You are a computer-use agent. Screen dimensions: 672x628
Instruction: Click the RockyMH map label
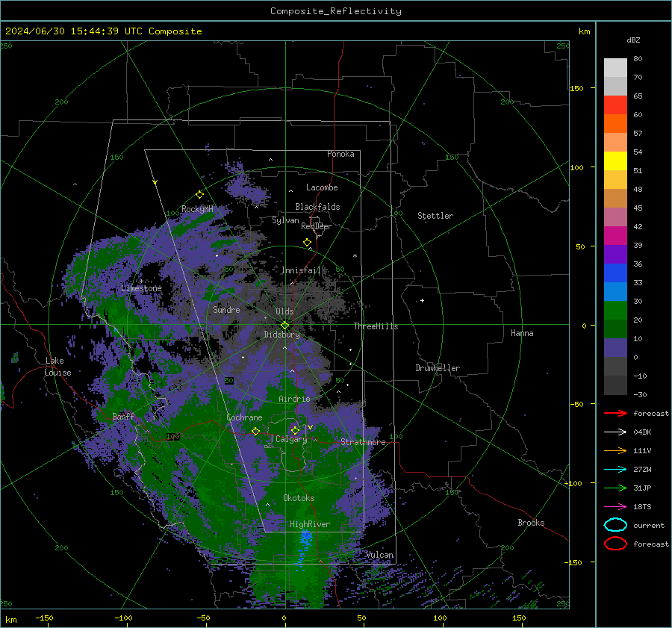tap(197, 209)
